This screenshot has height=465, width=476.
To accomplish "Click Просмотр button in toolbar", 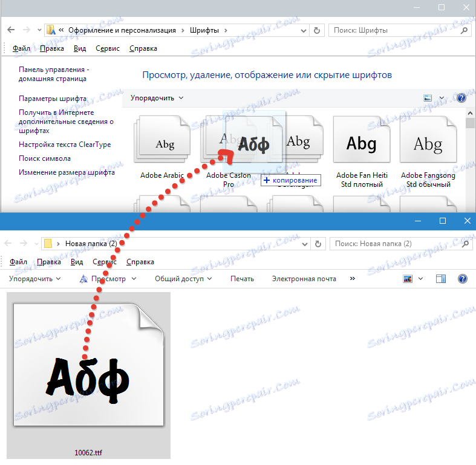I will (x=103, y=279).
